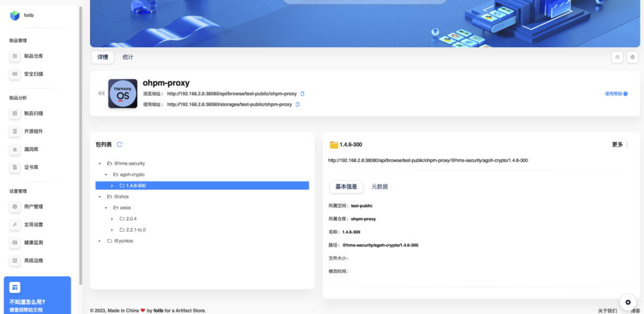Expand the @yunkss folder
Image resolution: width=644 pixels, height=314 pixels.
click(100, 241)
